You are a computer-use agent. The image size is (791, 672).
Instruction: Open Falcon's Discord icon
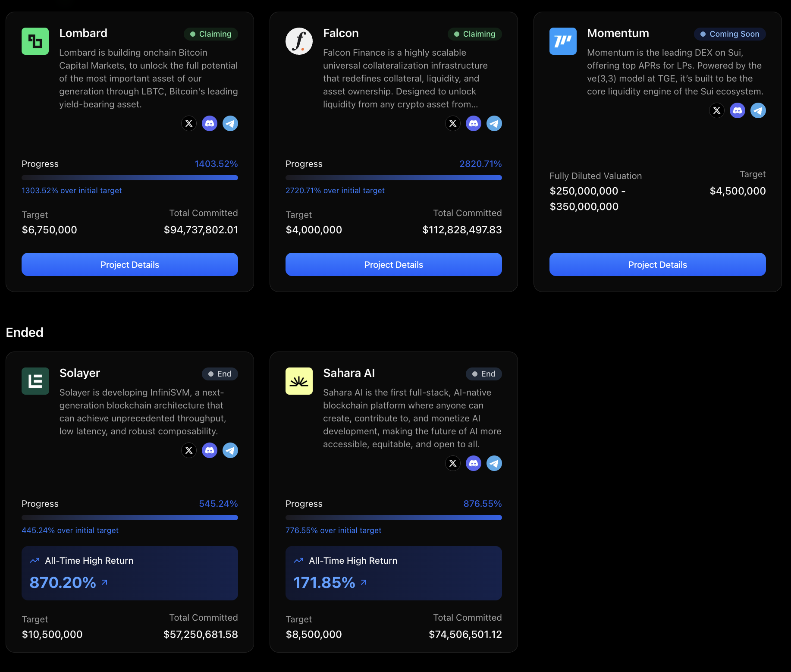click(474, 123)
